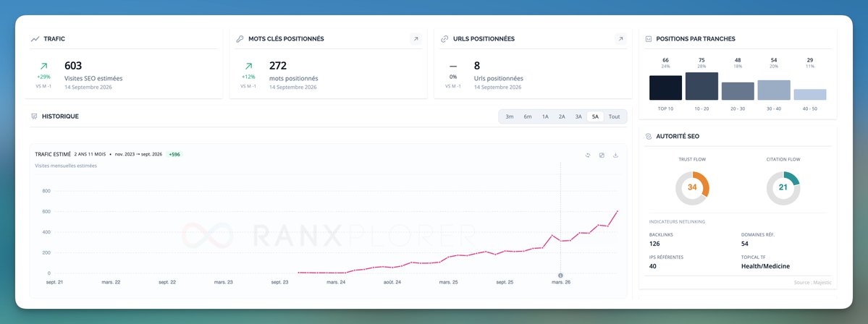Click the info marker on chart axis
868x324 pixels.
click(x=560, y=276)
